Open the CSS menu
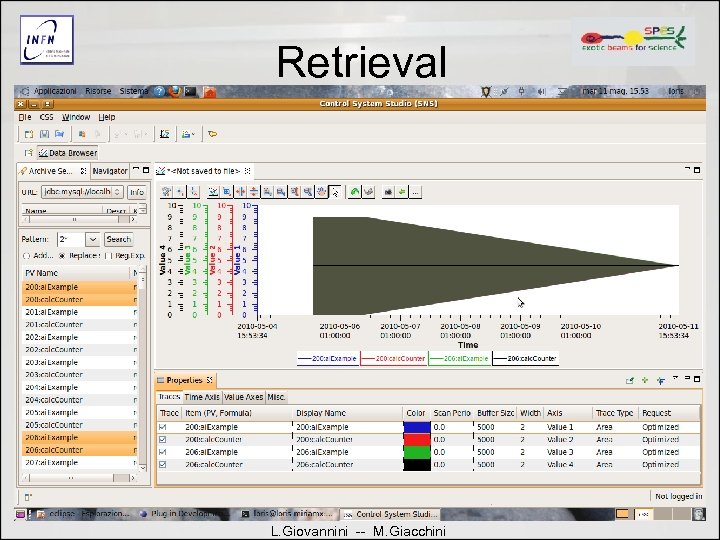Screen dimensions: 720x540 (x=46, y=117)
